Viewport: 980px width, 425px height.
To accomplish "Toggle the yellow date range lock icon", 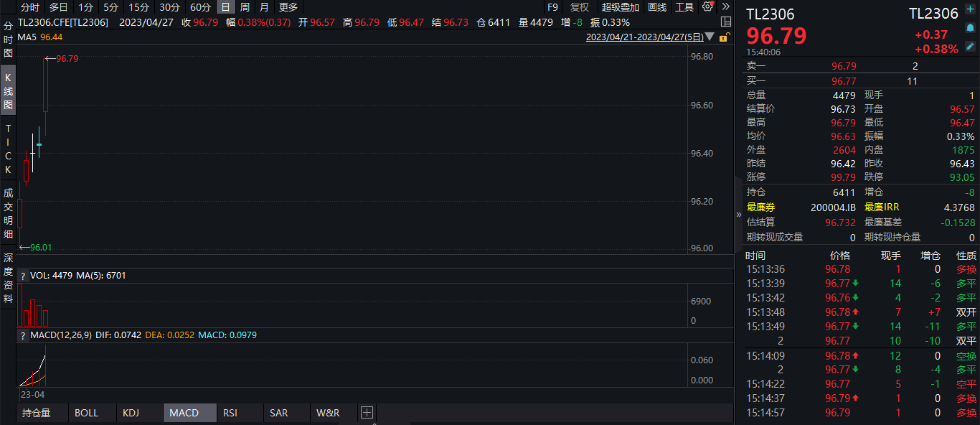I will [x=725, y=37].
